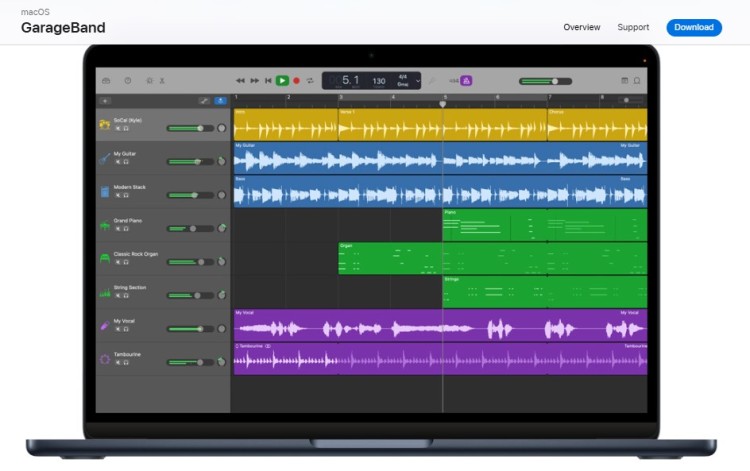The image size is (750, 471).
Task: Adjust the horizontal zoom slider above tracks
Action: tap(630, 100)
